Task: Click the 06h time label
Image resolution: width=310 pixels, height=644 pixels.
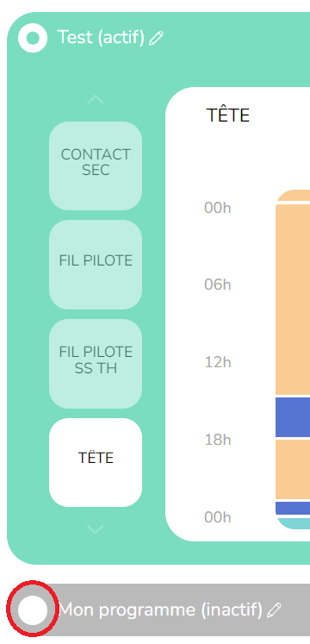Action: click(x=218, y=284)
